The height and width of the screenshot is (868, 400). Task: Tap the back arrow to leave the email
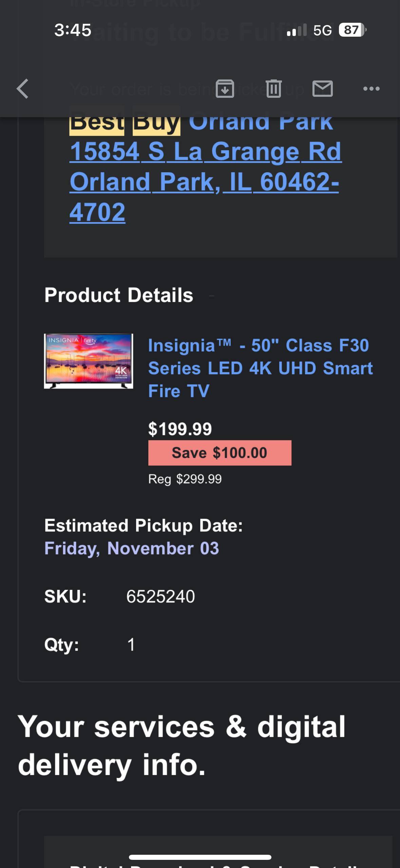pos(22,89)
